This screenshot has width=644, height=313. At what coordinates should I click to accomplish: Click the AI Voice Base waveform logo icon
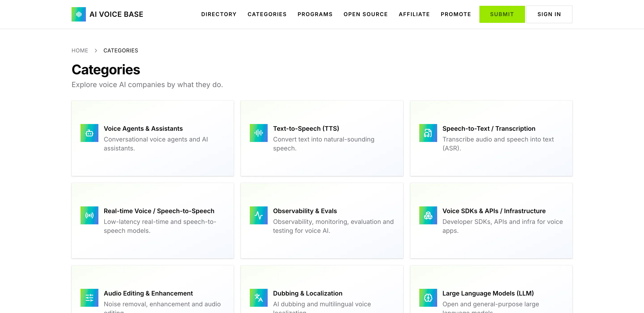78,14
